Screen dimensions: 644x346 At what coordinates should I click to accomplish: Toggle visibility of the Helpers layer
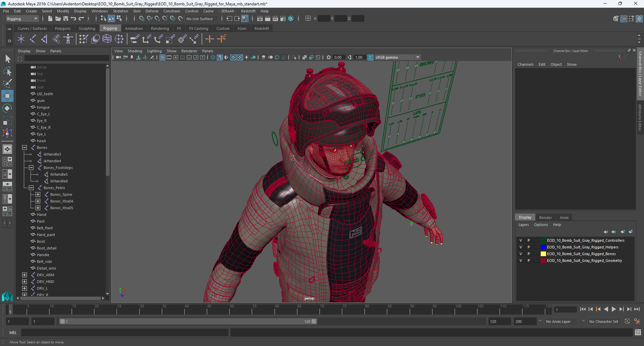pyautogui.click(x=521, y=247)
